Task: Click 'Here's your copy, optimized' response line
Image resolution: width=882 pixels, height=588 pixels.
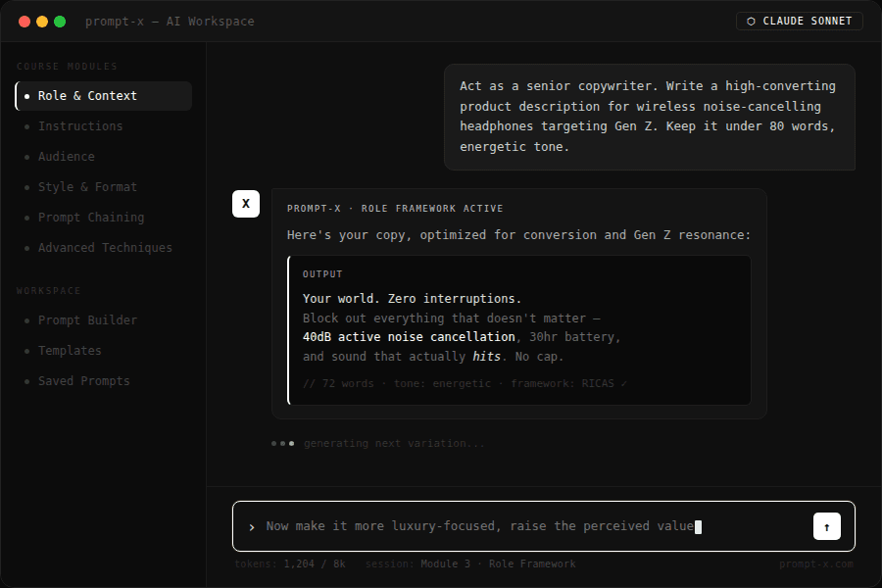Action: tap(518, 234)
